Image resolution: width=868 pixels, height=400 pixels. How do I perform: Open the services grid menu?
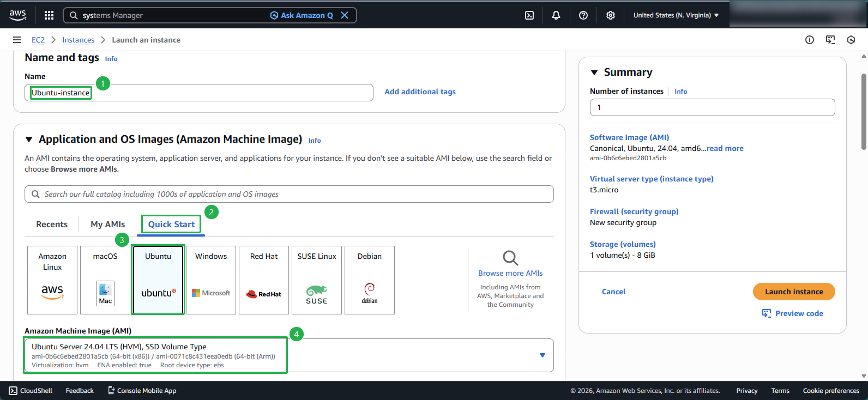pyautogui.click(x=49, y=15)
